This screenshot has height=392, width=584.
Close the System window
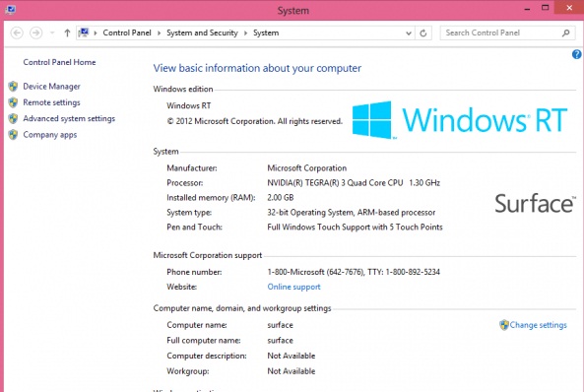(x=568, y=8)
